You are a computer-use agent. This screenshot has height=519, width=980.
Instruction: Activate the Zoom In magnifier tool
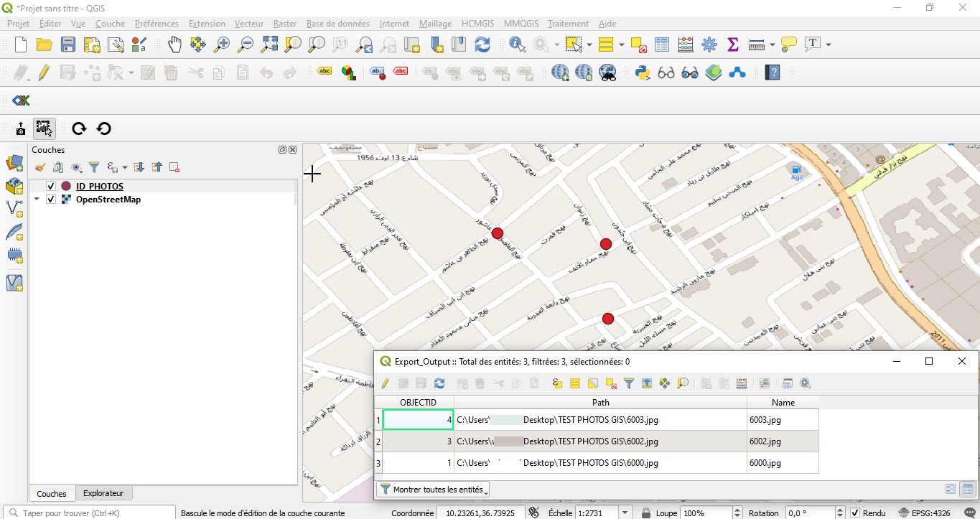[222, 45]
